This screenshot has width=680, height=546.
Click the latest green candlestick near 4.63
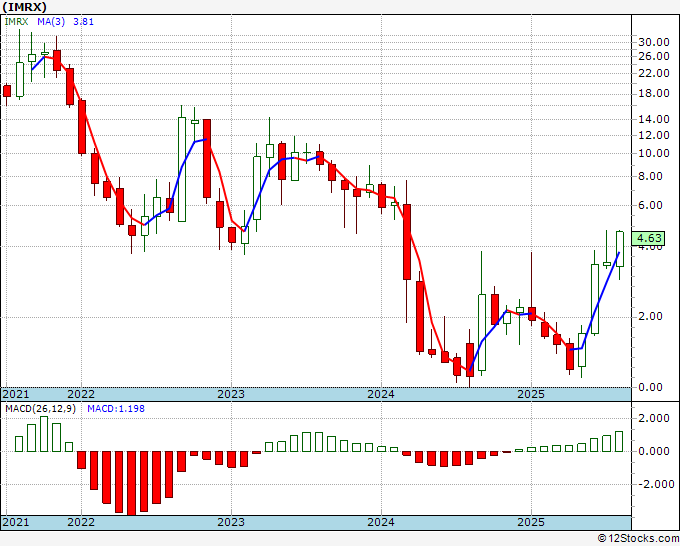(x=620, y=249)
